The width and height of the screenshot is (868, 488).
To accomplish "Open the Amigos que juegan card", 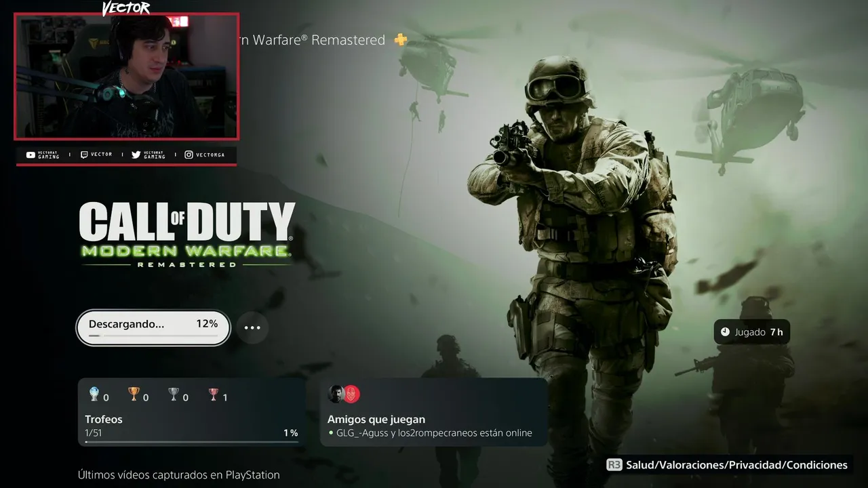I will pyautogui.click(x=434, y=412).
